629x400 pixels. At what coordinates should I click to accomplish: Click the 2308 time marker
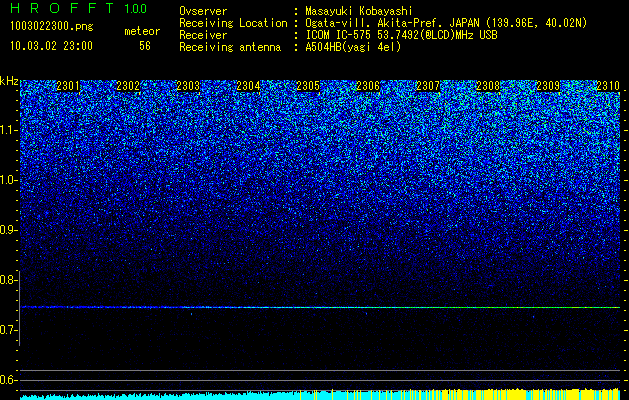[x=488, y=86]
